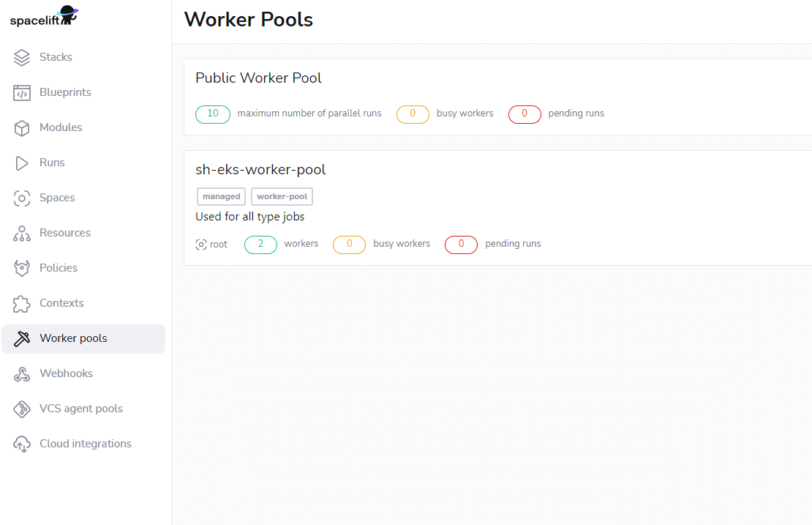
Task: Navigate to Worker pools in the sidebar
Action: [73, 338]
